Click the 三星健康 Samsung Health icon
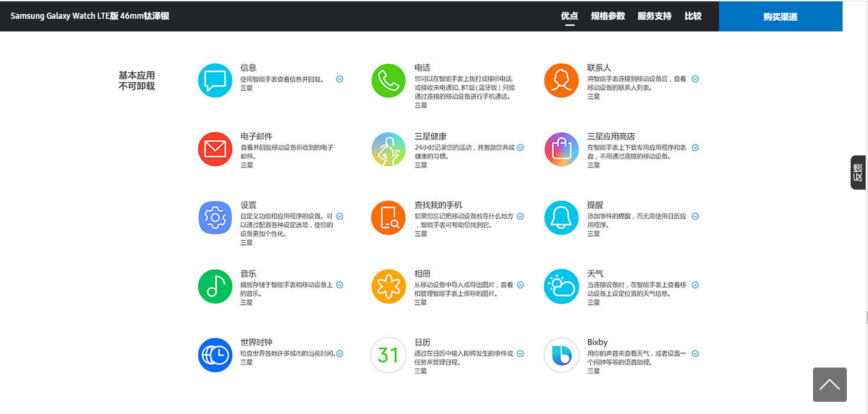Image resolution: width=868 pixels, height=414 pixels. click(x=389, y=149)
